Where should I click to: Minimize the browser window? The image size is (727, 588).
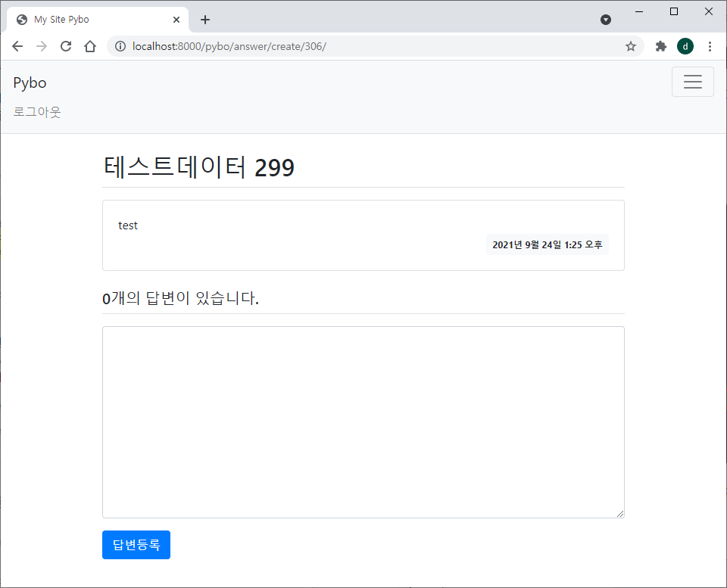tap(639, 11)
